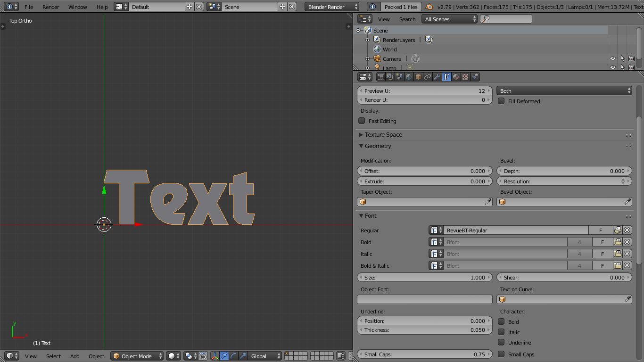This screenshot has width=644, height=362.
Task: Open the All Scenes outliner display dropdown
Action: click(450, 19)
